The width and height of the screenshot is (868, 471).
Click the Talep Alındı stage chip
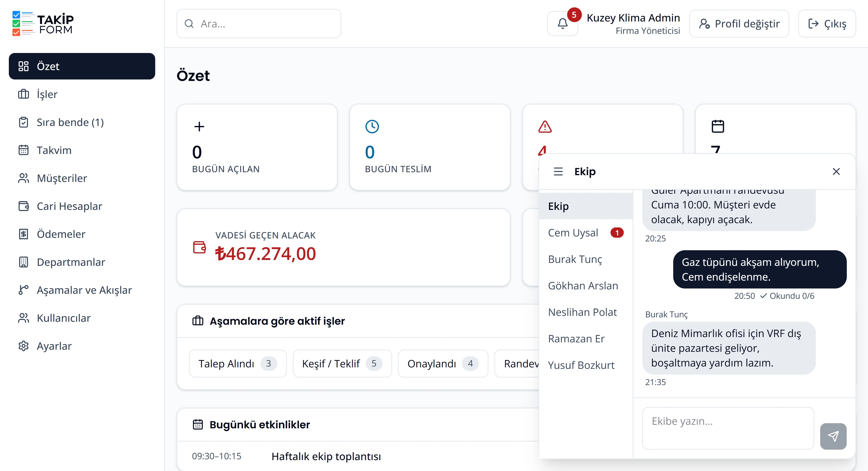(x=238, y=364)
